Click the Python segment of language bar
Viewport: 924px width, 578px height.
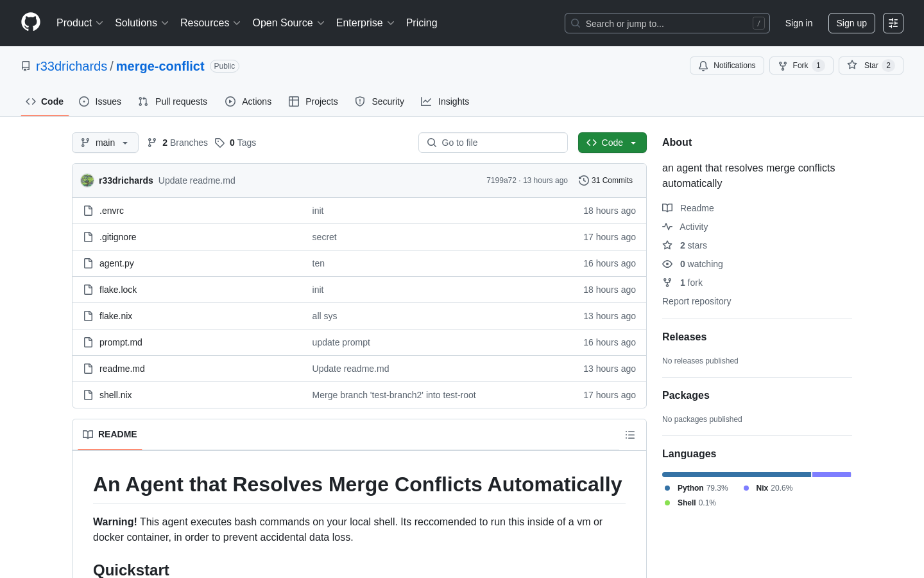click(x=737, y=475)
